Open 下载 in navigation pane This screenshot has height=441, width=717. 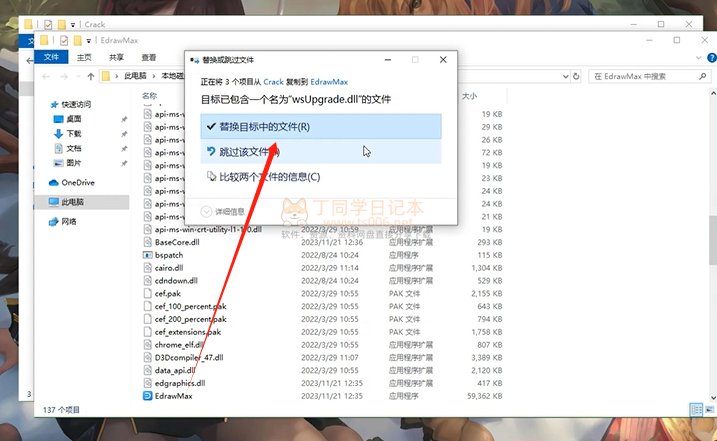pyautogui.click(x=68, y=134)
